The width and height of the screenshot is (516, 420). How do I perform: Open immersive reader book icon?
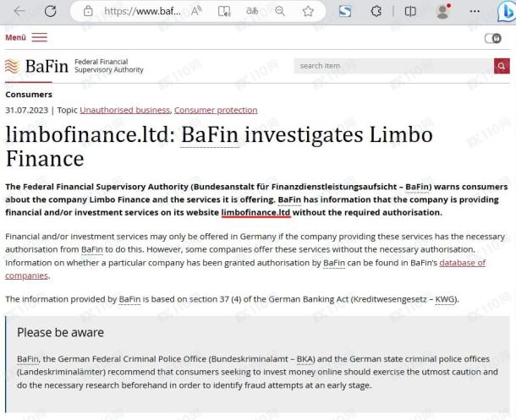tap(224, 11)
